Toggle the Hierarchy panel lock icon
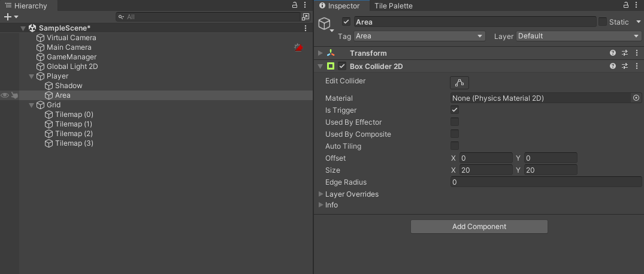Screen dimensions: 644x274 point(295,5)
